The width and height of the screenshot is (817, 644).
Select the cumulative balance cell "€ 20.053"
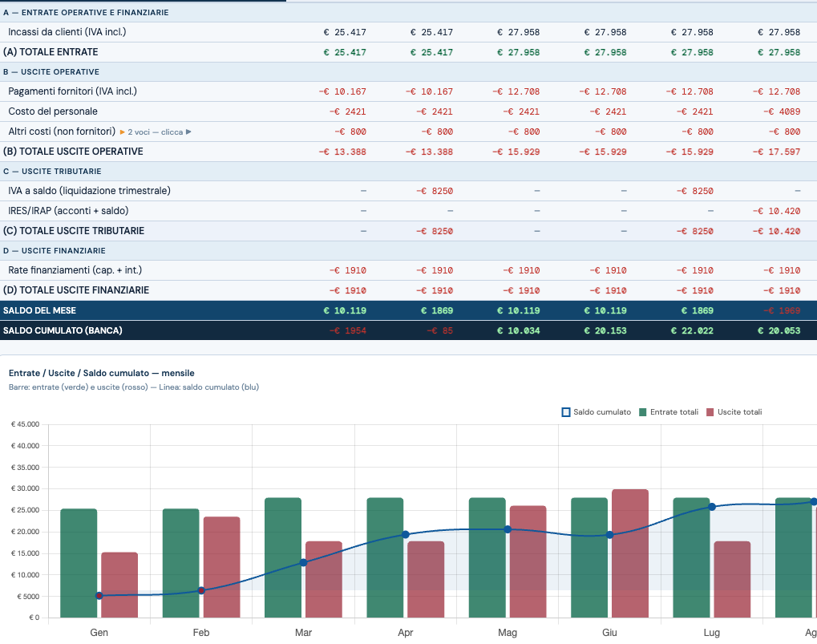pos(779,330)
